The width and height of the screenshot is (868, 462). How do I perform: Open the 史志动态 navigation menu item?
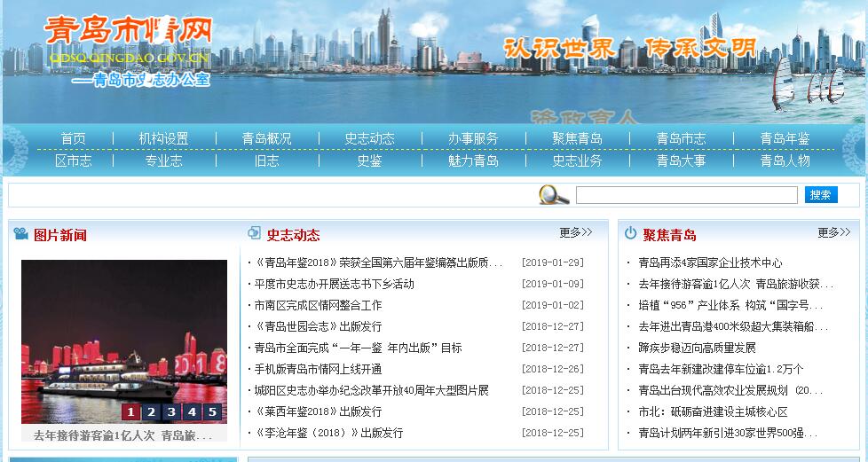tap(369, 138)
